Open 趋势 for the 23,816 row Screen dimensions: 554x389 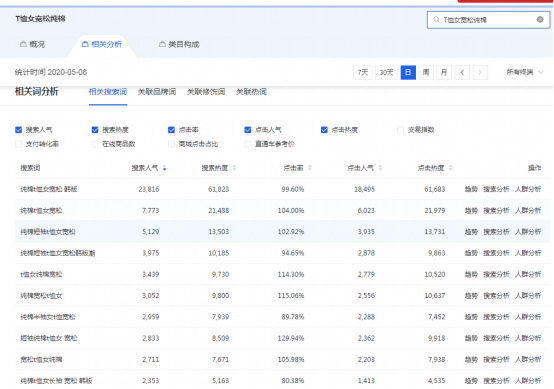tap(471, 189)
